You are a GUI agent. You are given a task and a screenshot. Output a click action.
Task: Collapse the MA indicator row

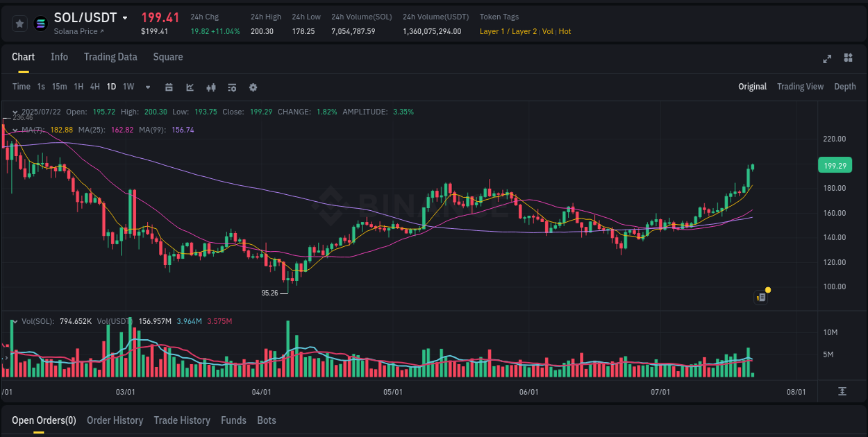pos(15,130)
